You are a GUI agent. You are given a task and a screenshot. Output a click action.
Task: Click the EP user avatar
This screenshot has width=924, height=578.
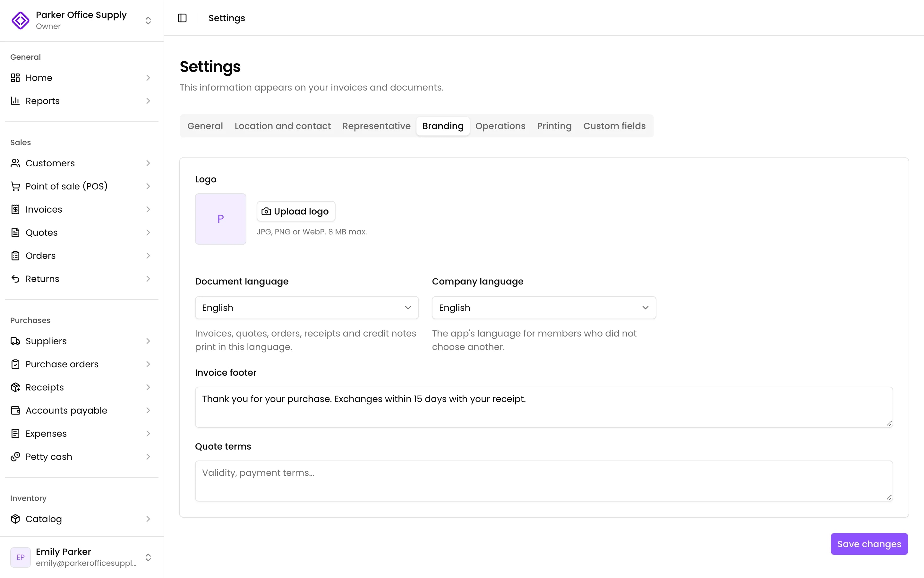tap(20, 557)
